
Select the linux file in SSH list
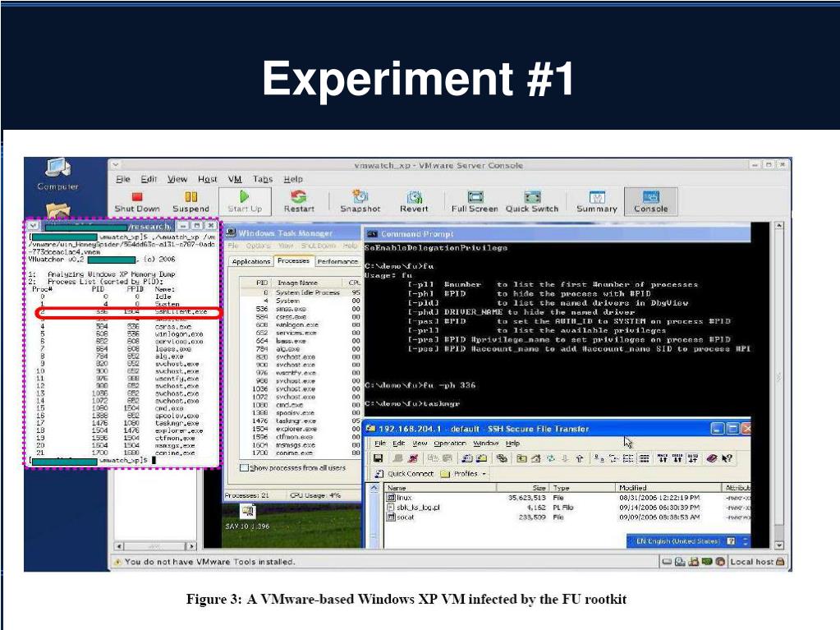[x=400, y=498]
